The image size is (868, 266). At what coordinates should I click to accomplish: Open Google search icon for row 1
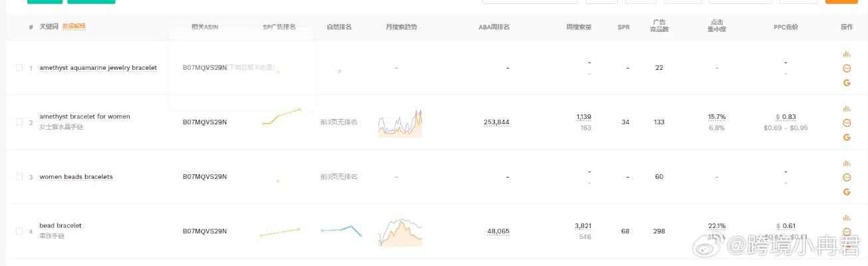pyautogui.click(x=847, y=82)
